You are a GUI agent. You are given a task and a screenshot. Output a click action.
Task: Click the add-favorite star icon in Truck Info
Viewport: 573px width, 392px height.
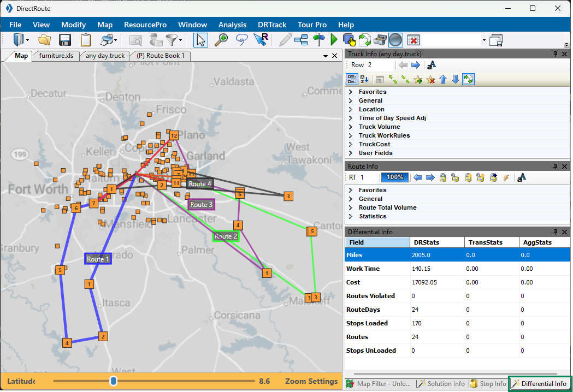(x=418, y=79)
